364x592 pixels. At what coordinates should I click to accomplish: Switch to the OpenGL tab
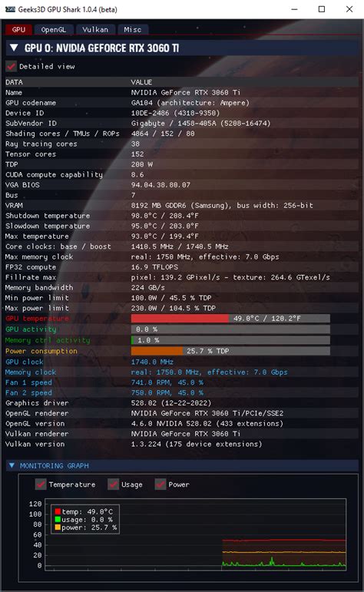pyautogui.click(x=53, y=30)
